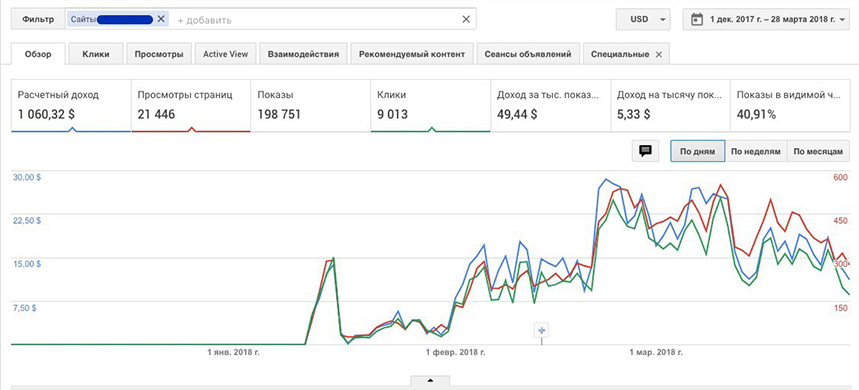Click the calendar icon in date range
Image resolution: width=859 pixels, height=390 pixels.
697,19
